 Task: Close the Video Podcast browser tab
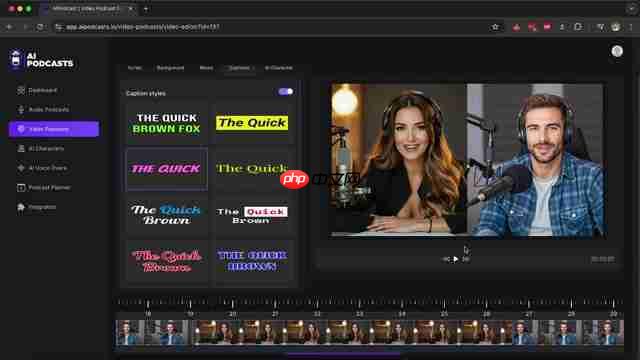point(131,9)
